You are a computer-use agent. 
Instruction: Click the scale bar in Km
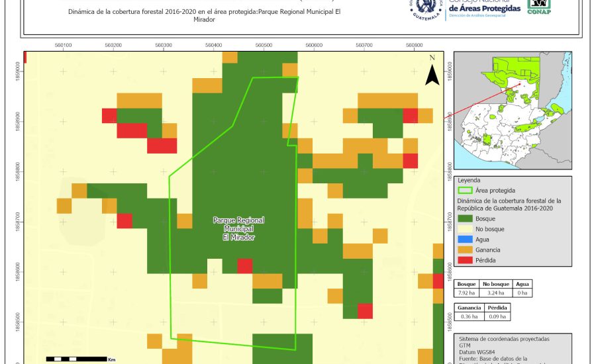click(77, 359)
